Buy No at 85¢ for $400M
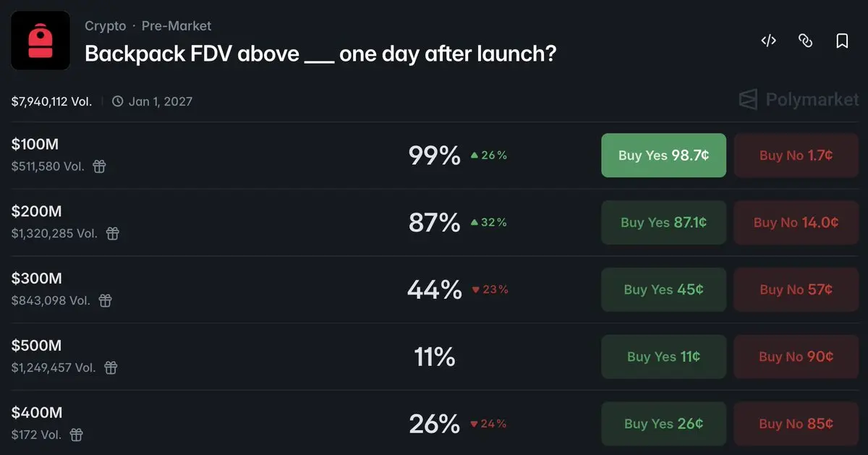The width and height of the screenshot is (868, 455). (796, 424)
